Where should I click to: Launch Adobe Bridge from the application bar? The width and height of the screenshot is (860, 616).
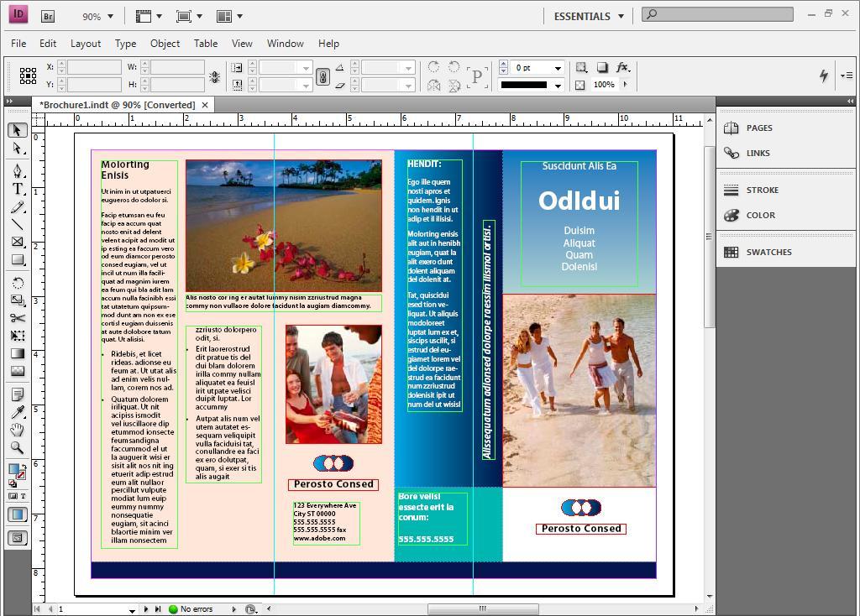tap(49, 15)
